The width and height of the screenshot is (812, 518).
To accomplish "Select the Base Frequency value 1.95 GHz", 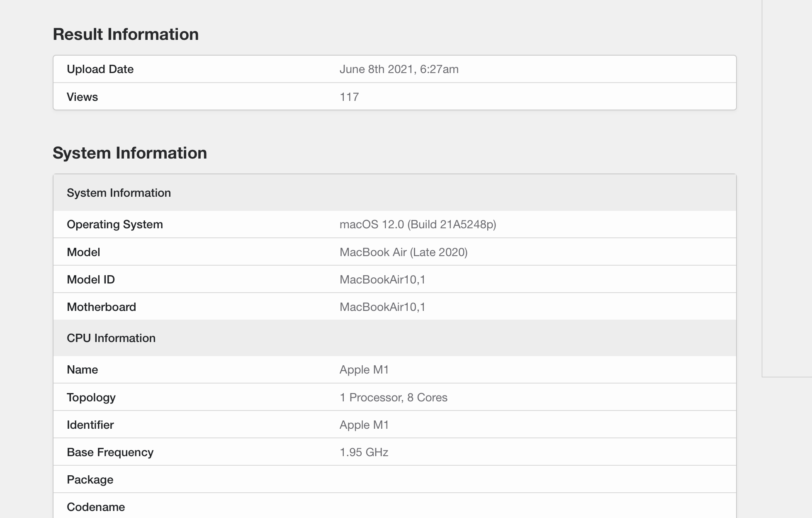I will click(x=364, y=452).
